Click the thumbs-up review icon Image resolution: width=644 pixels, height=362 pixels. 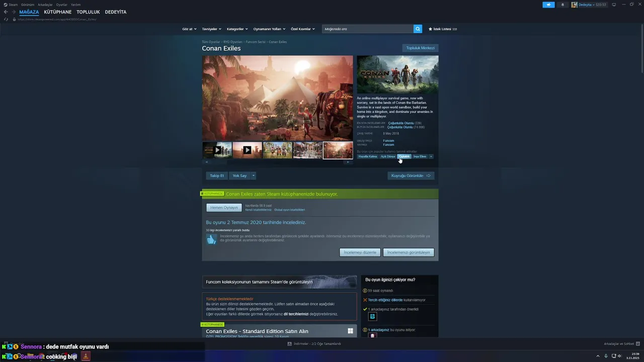point(211,239)
